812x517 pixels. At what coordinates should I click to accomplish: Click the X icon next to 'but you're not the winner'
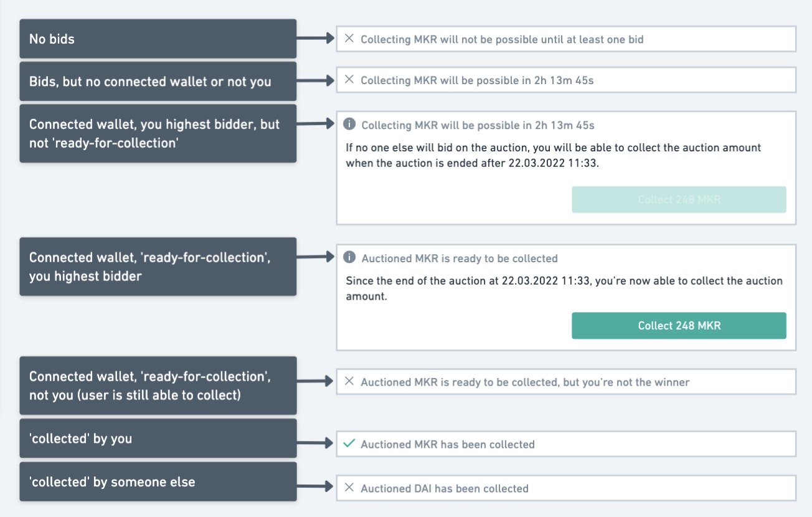tap(350, 382)
